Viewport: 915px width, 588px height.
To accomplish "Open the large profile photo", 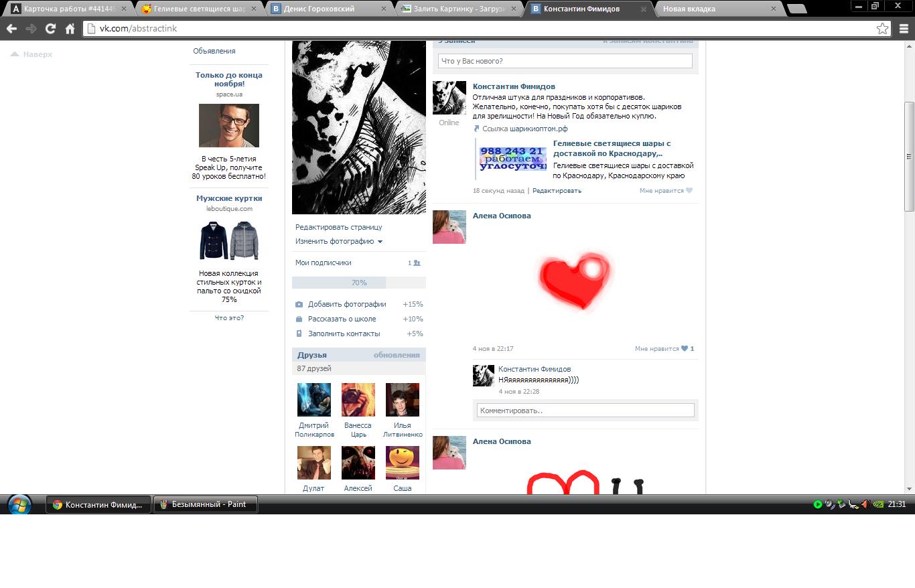I will click(359, 127).
